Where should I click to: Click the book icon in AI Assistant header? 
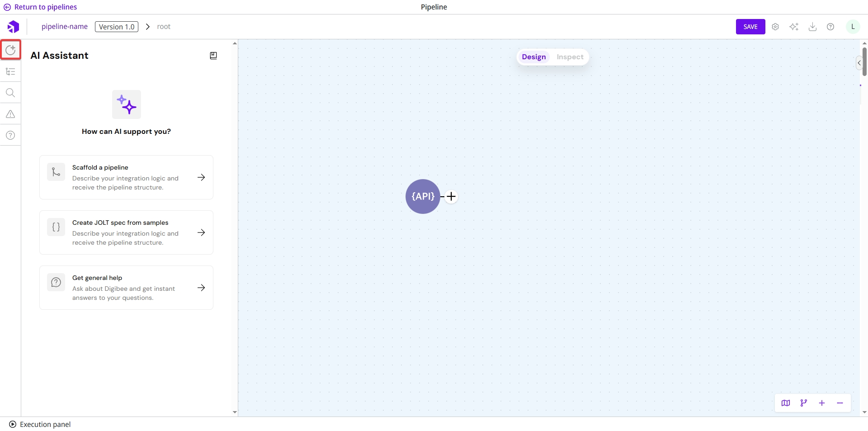coord(213,56)
